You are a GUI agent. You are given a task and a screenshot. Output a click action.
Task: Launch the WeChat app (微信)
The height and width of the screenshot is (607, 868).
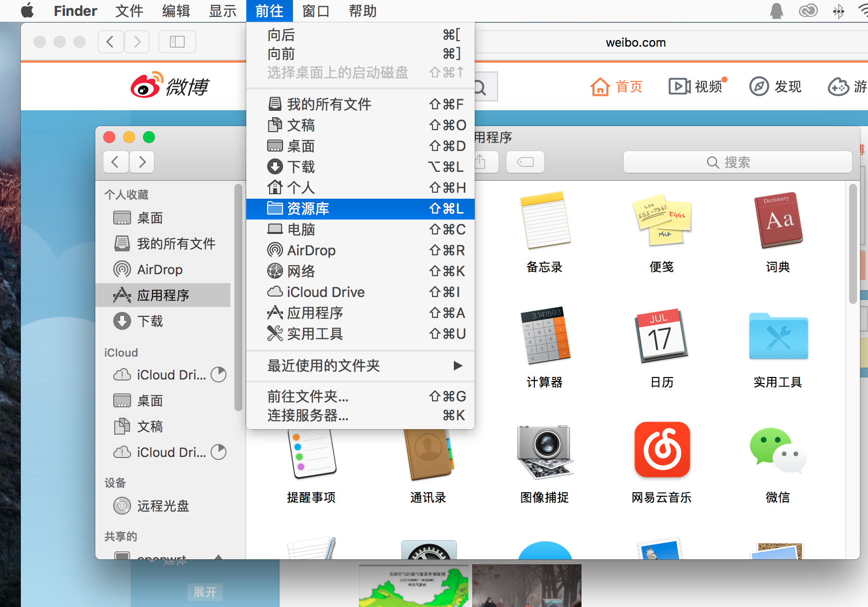pyautogui.click(x=778, y=450)
